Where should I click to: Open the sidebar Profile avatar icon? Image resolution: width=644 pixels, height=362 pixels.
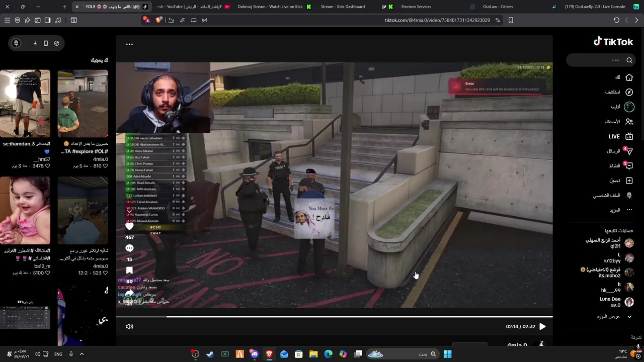tap(629, 195)
